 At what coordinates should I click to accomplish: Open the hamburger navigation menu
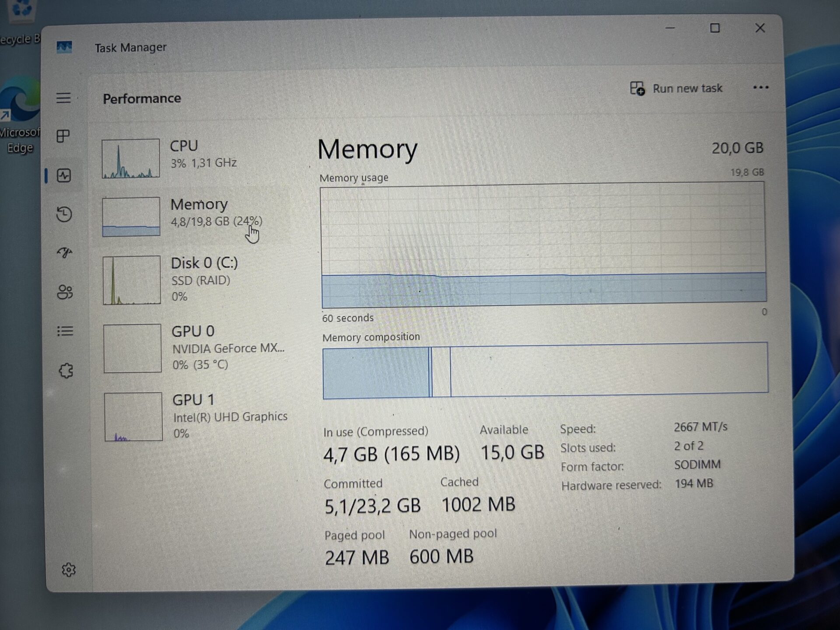click(x=63, y=98)
